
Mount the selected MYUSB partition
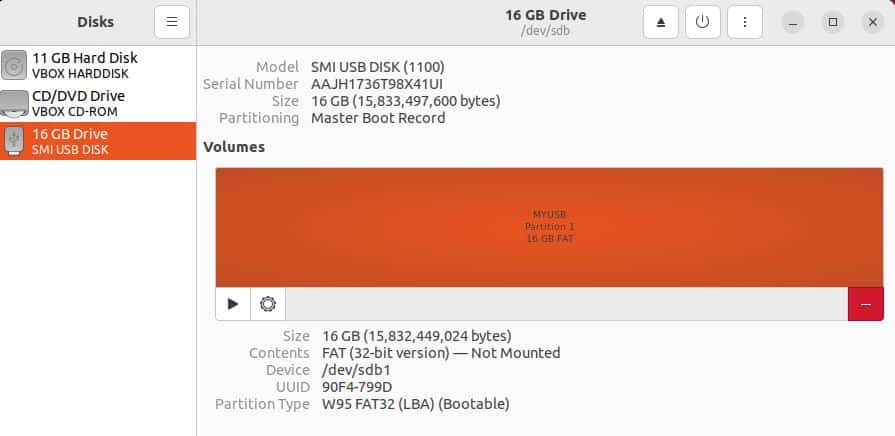[233, 304]
